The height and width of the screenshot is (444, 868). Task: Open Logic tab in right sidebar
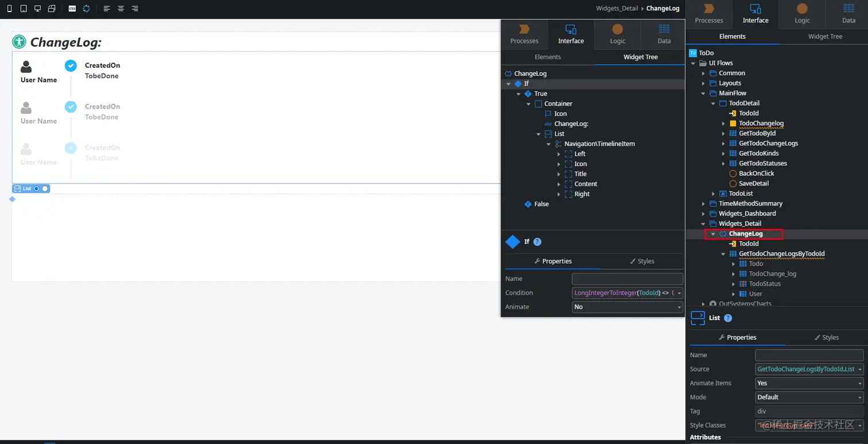pos(802,14)
